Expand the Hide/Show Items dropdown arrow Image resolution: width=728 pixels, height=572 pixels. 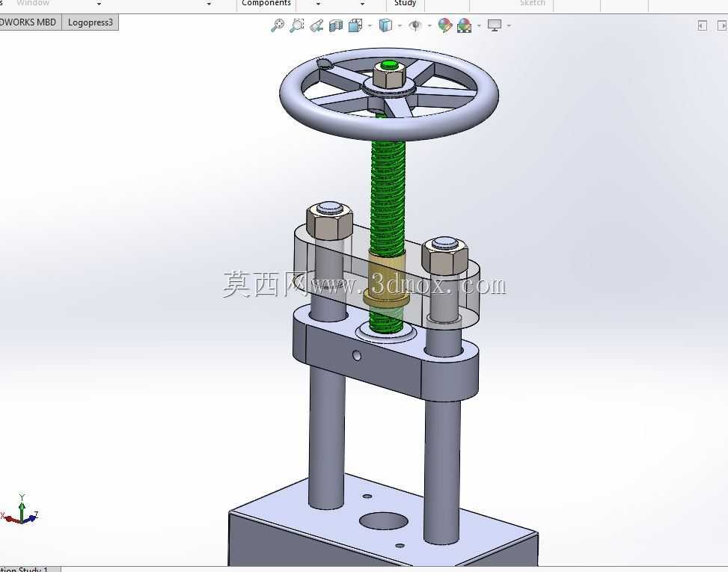[x=429, y=25]
